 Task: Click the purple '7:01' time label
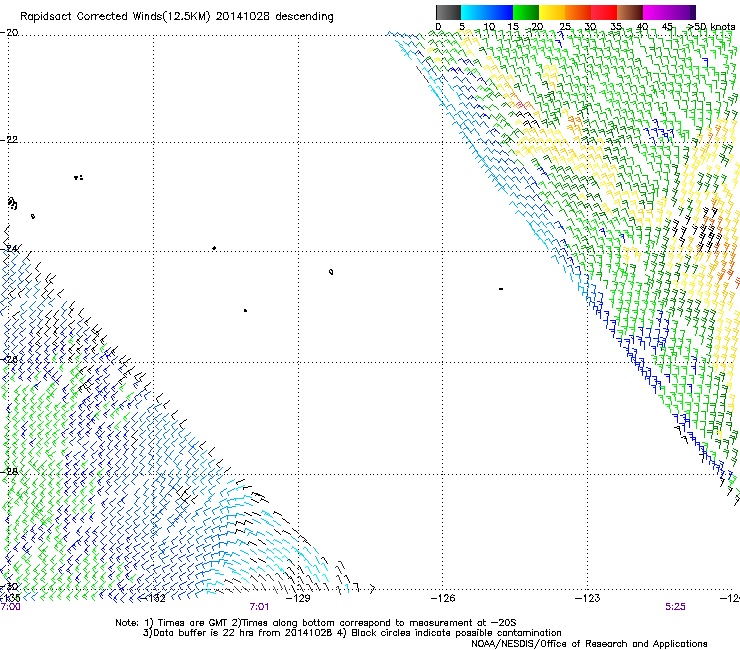259,607
